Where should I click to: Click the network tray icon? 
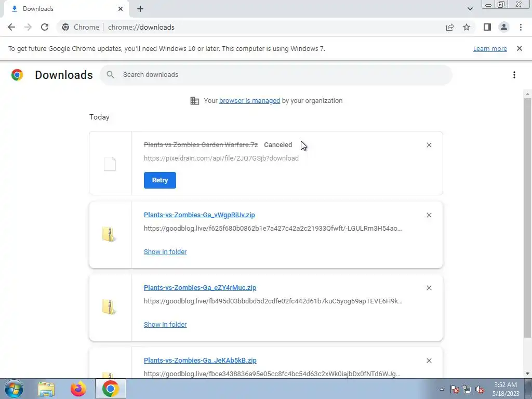(467, 390)
